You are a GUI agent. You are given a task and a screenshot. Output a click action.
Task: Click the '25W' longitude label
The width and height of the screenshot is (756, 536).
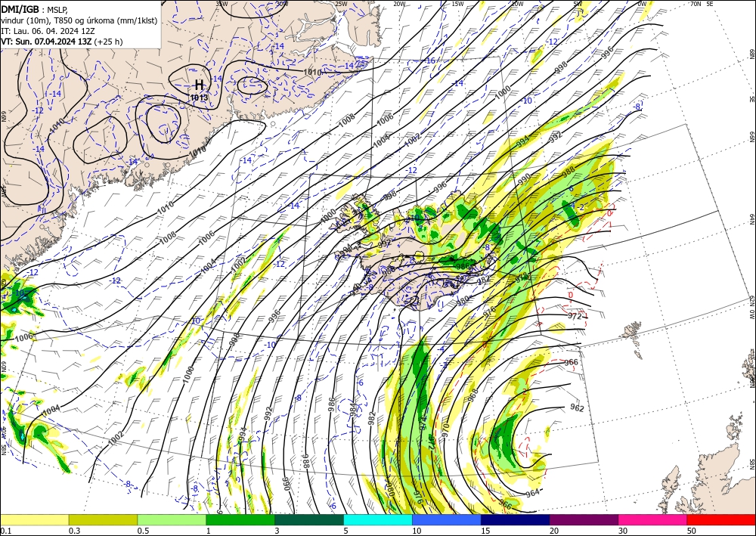click(341, 4)
